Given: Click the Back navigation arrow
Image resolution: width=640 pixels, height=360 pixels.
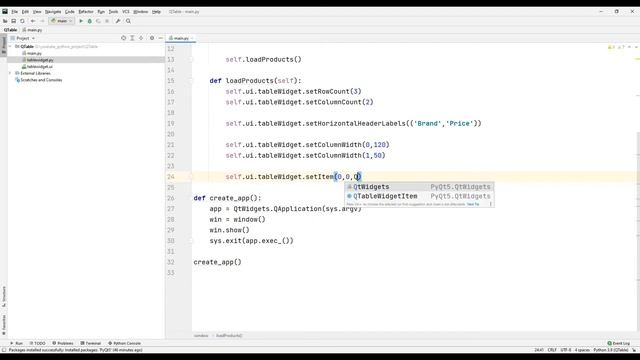Looking at the screenshot, I should tap(33, 21).
